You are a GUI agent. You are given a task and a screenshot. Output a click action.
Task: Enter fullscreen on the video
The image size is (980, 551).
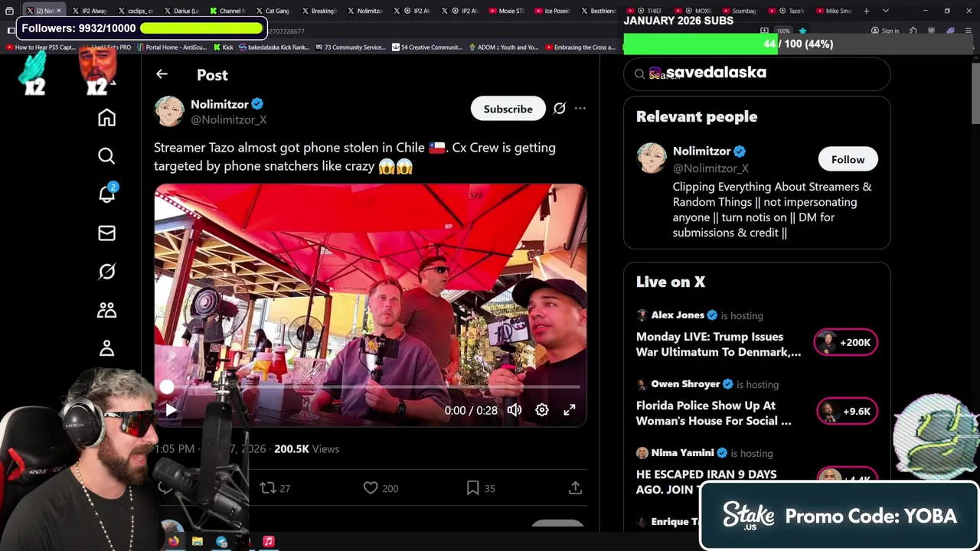(570, 410)
